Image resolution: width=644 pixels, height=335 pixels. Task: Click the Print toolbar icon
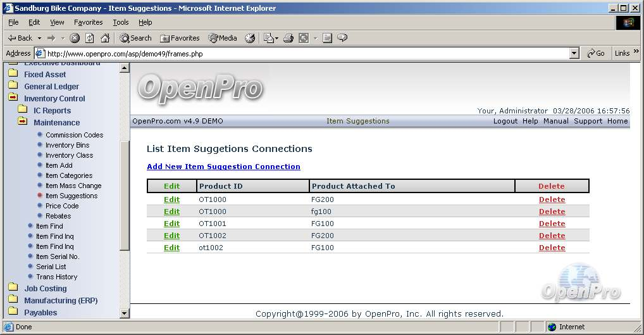(x=288, y=38)
